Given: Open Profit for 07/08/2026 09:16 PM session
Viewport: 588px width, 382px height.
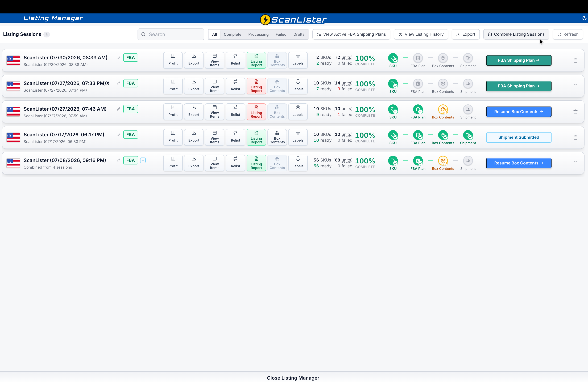Looking at the screenshot, I should coord(173,163).
